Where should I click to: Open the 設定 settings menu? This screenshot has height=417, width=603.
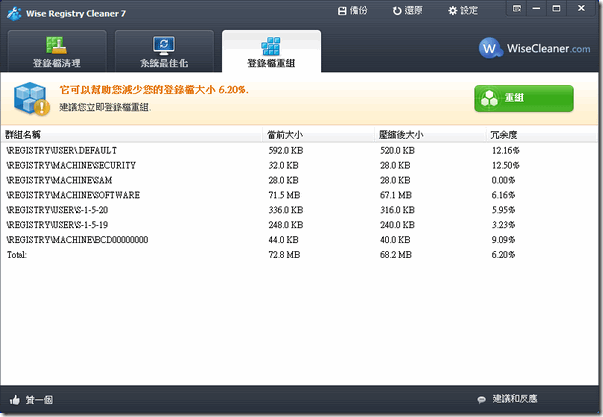click(x=463, y=11)
